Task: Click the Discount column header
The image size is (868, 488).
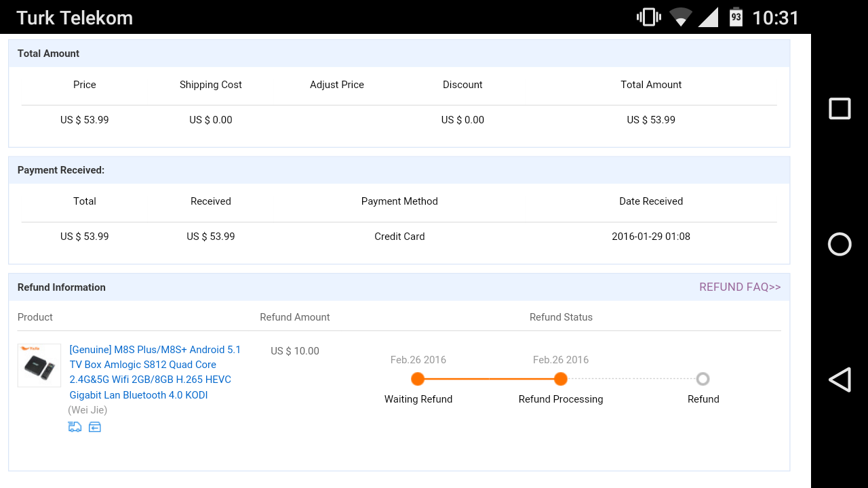Action: (x=462, y=85)
